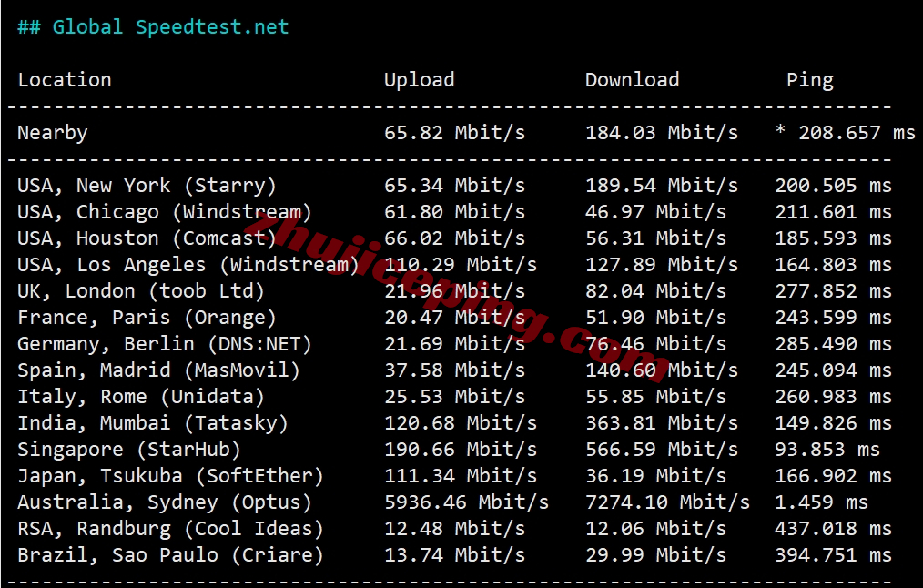Click the Nearby row label
923x588 pixels.
click(53, 132)
